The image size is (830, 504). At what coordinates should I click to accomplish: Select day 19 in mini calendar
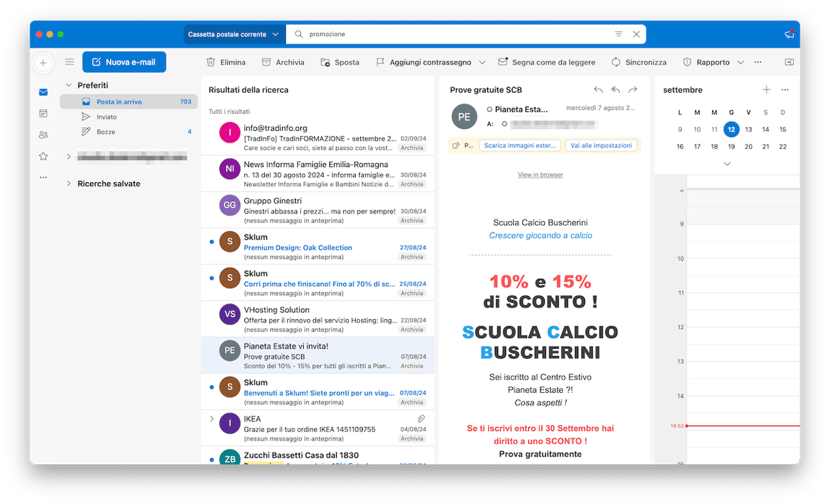tap(731, 147)
